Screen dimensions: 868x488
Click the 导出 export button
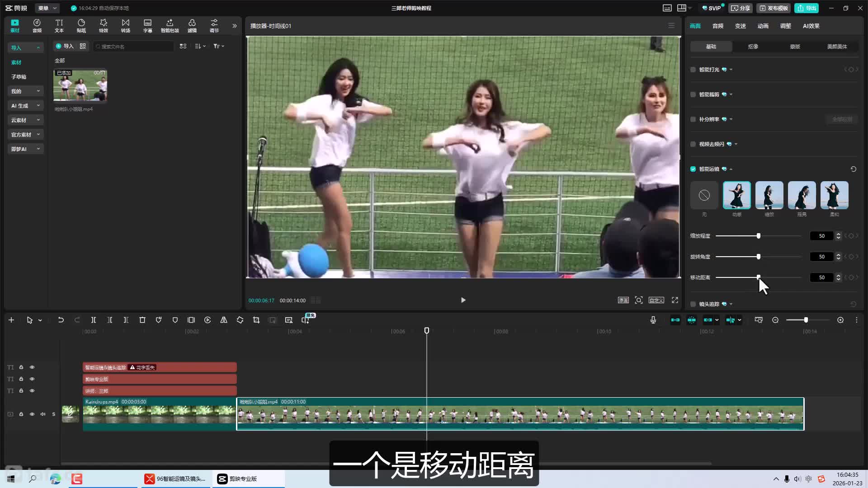click(807, 8)
